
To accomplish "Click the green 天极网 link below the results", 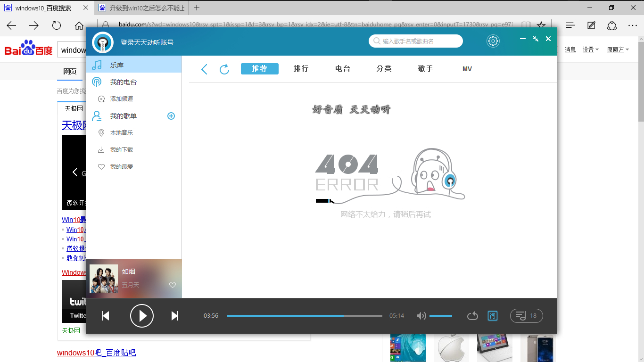I will point(71,330).
